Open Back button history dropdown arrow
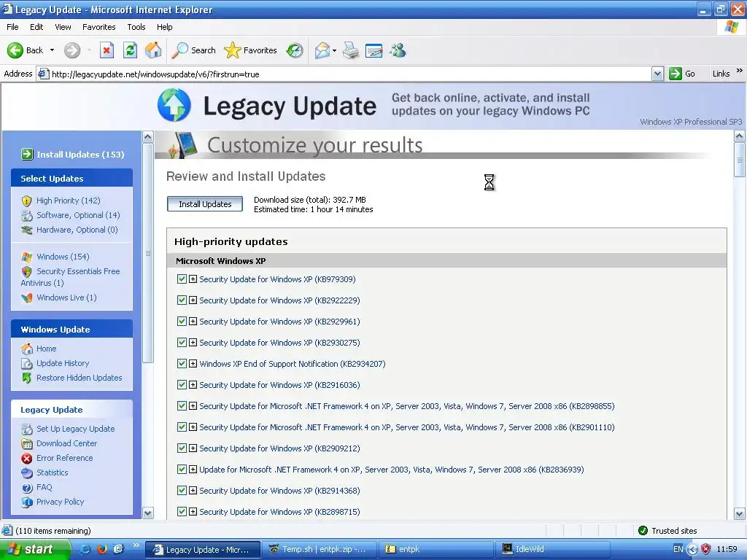747x560 pixels. click(52, 50)
